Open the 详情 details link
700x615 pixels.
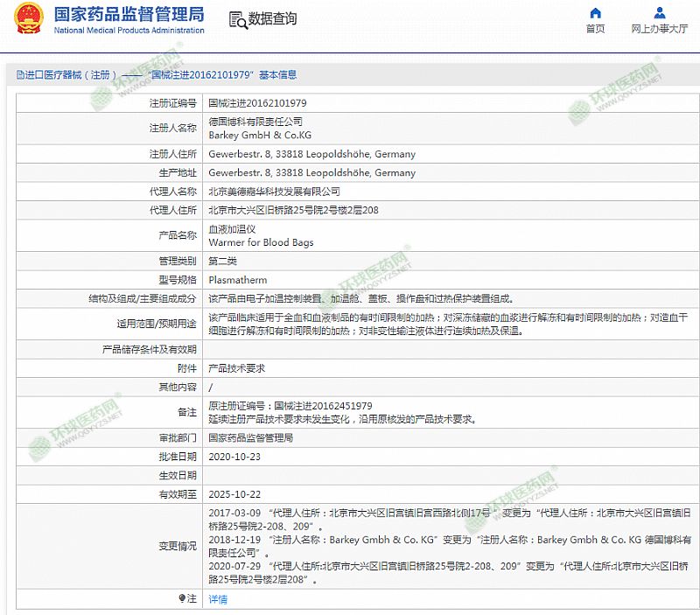coord(218,599)
